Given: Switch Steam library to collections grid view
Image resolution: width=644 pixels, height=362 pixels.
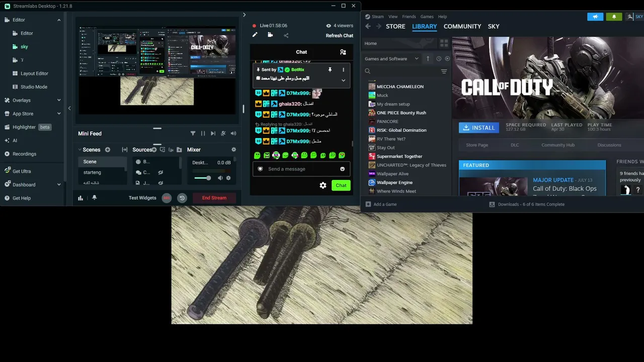Looking at the screenshot, I should 444,43.
